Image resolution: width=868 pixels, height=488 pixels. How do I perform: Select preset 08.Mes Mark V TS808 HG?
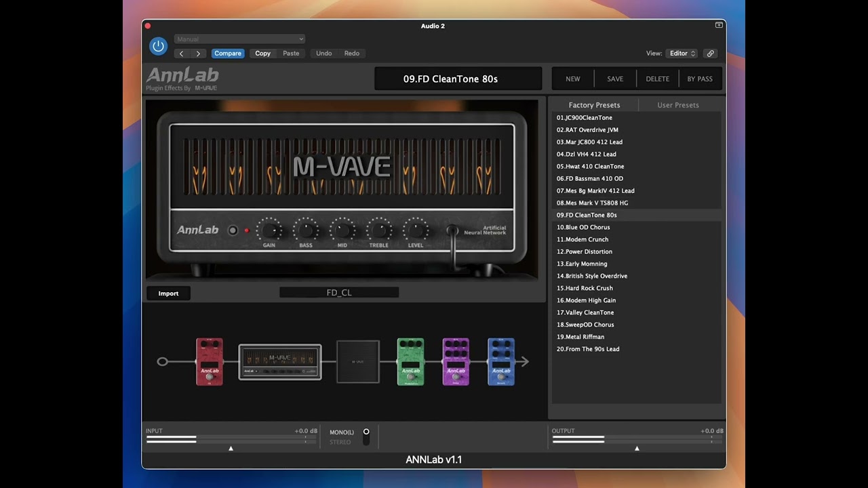[636, 203]
